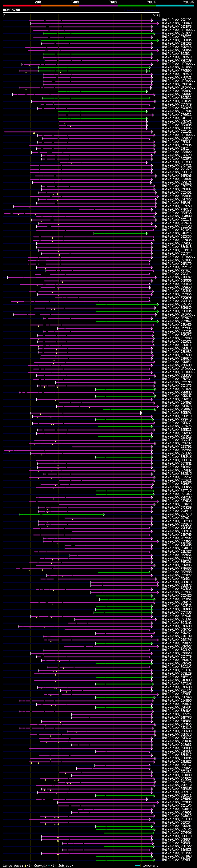Select hit label UniRef100_A7QR90
Image resolution: width=197 pixels, height=868 pixels.
[177, 71]
